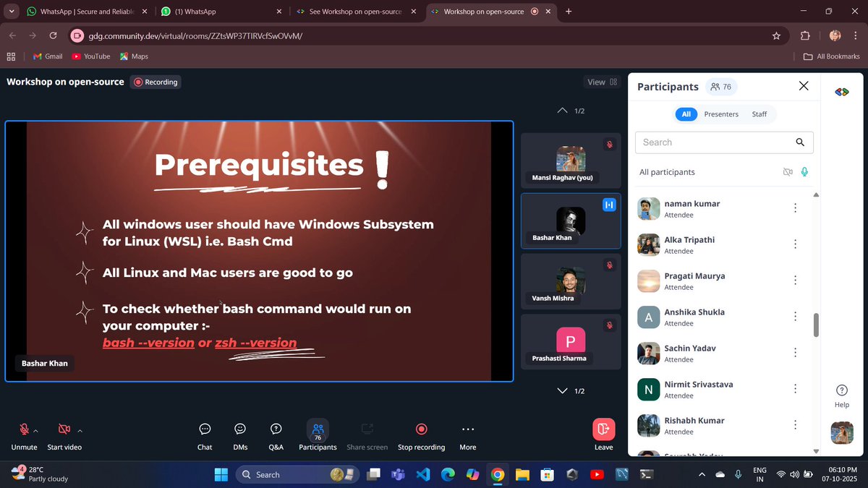Click the address bar URL
Viewport: 868px width, 488px height.
(x=195, y=35)
